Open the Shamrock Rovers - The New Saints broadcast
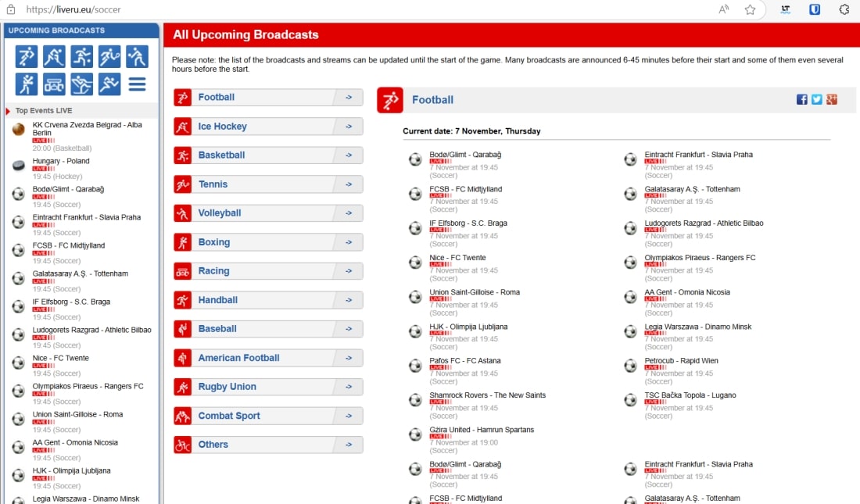The height and width of the screenshot is (504, 860). pyautogui.click(x=488, y=395)
